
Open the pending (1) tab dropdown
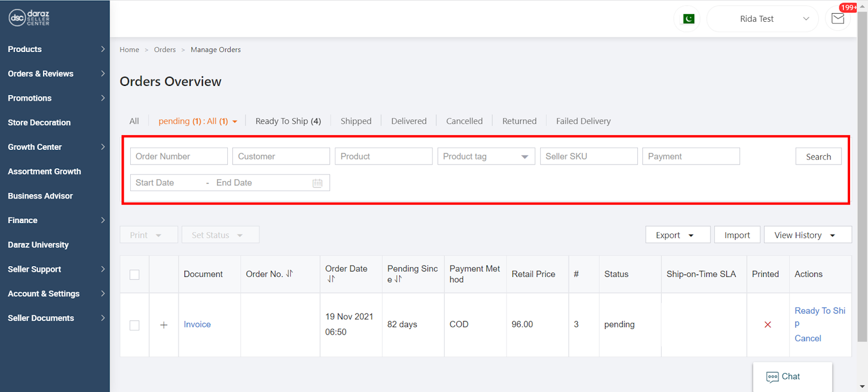(x=198, y=121)
